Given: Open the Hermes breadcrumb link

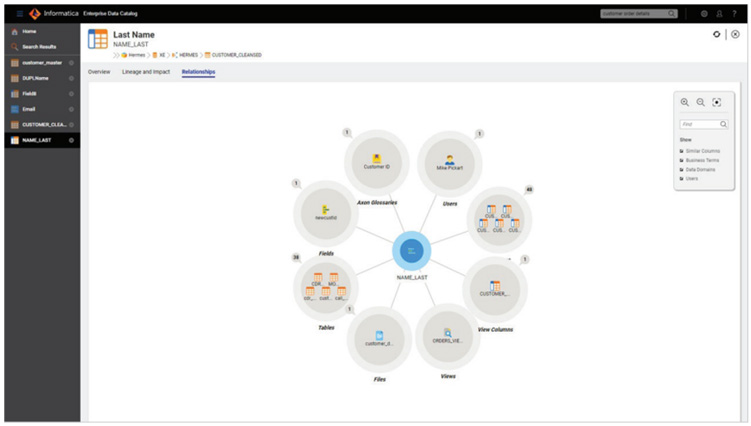Looking at the screenshot, I should click(x=137, y=55).
